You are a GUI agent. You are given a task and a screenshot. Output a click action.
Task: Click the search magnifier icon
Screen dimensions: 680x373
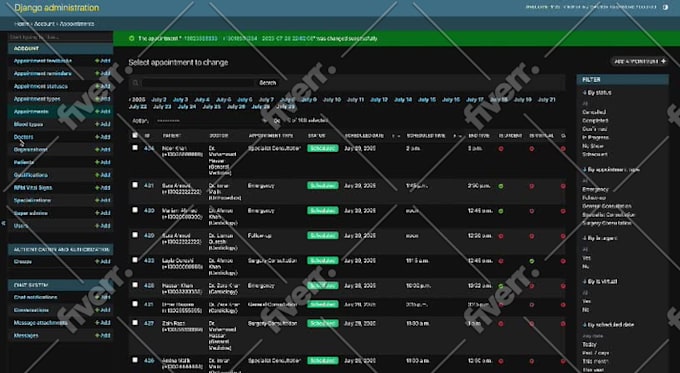pos(135,83)
